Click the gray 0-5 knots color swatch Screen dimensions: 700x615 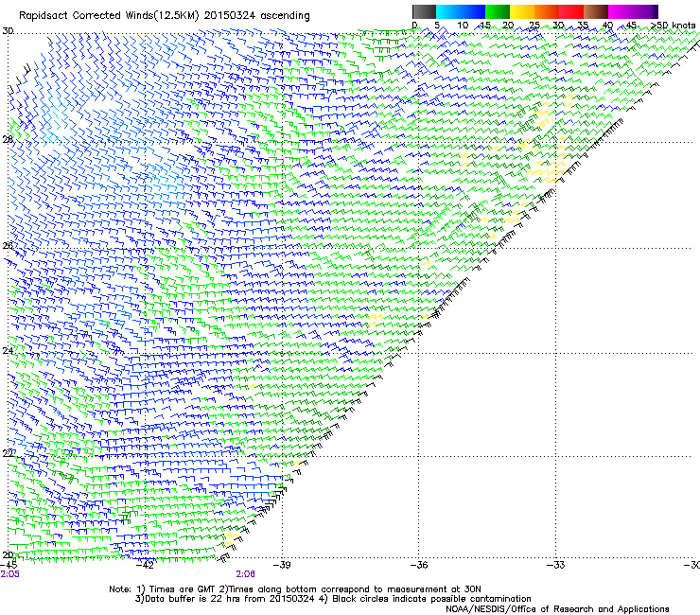pos(424,11)
